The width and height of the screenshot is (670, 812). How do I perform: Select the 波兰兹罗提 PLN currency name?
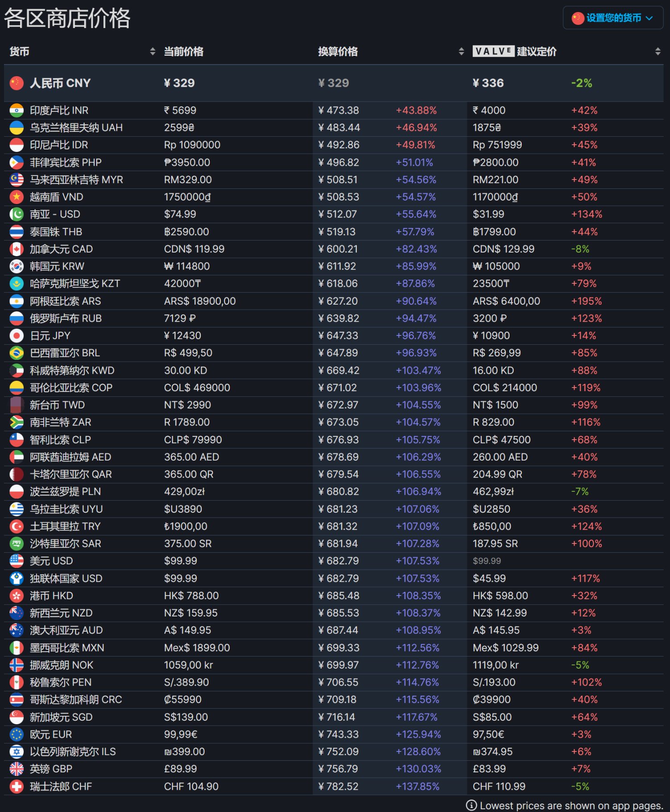pyautogui.click(x=65, y=492)
